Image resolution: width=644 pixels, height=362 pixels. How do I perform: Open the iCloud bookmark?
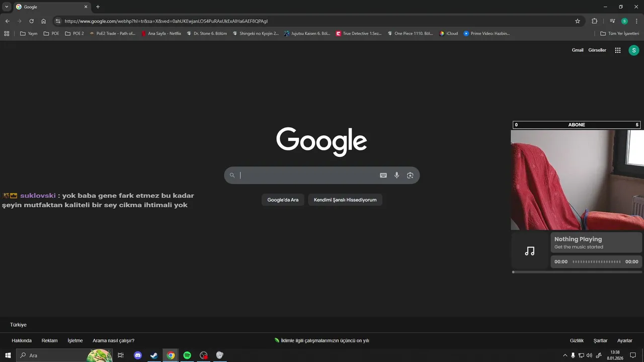[449, 34]
